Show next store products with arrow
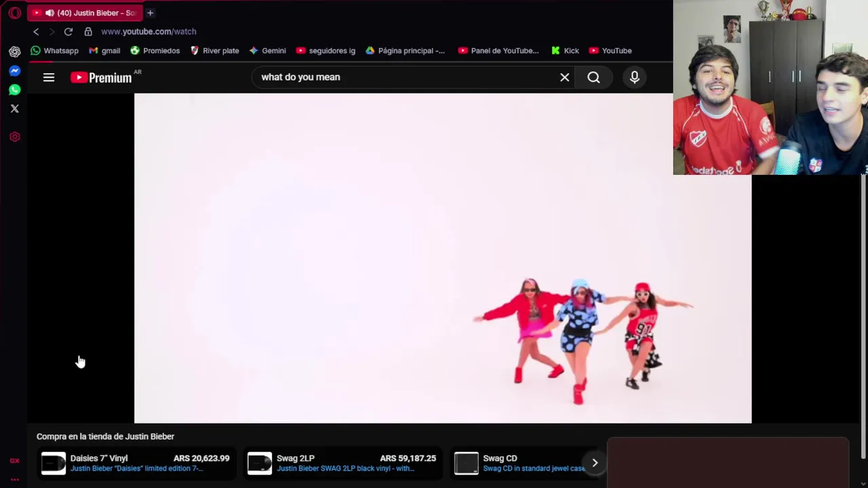Image resolution: width=868 pixels, height=488 pixels. pos(595,463)
